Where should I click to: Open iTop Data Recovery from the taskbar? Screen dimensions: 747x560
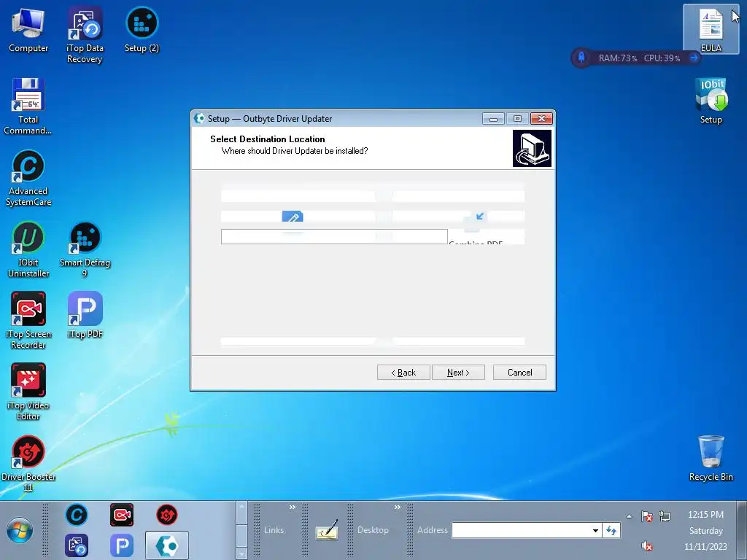click(x=76, y=545)
